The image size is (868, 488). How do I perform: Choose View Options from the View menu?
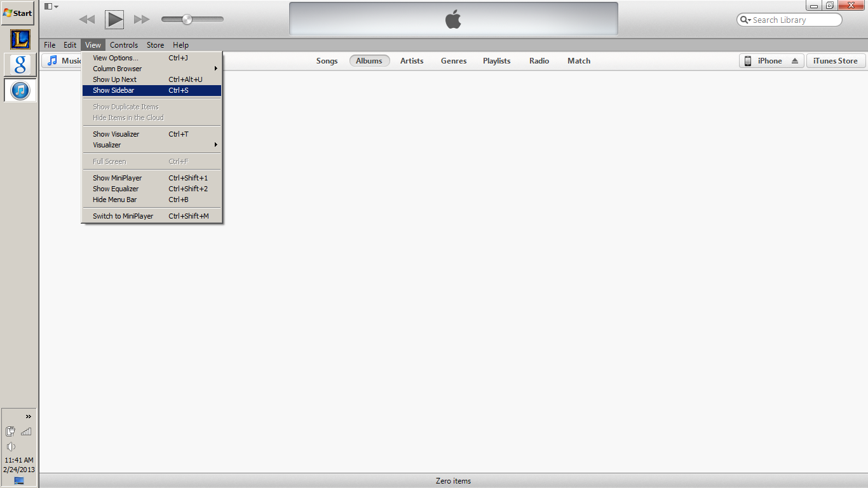click(x=152, y=58)
